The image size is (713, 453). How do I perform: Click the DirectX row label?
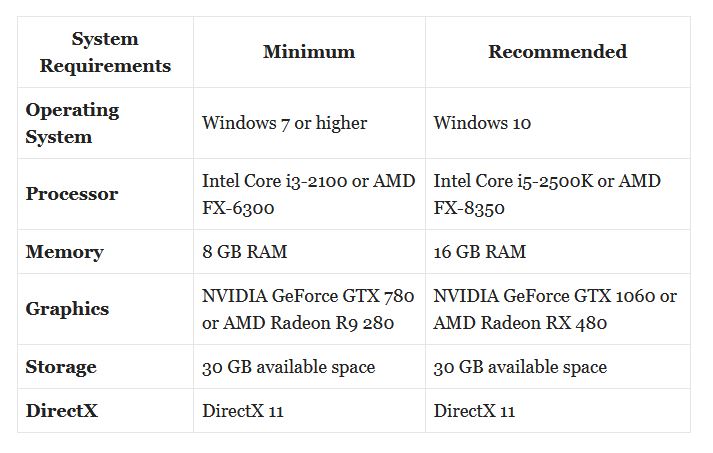pyautogui.click(x=61, y=411)
